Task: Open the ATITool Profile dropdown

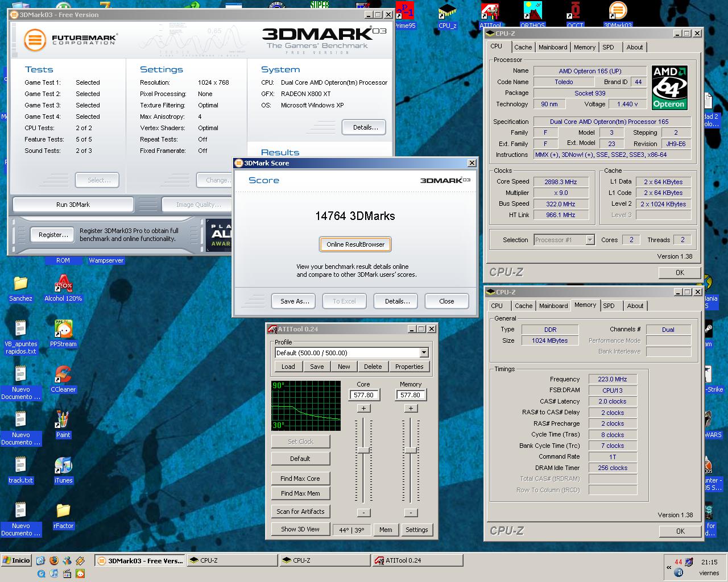Action: click(x=424, y=353)
